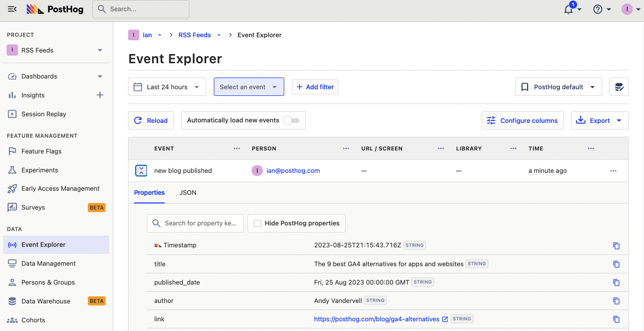Viewport: 644px width, 331px height.
Task: Open Session Replay from the sidebar
Action: [44, 114]
